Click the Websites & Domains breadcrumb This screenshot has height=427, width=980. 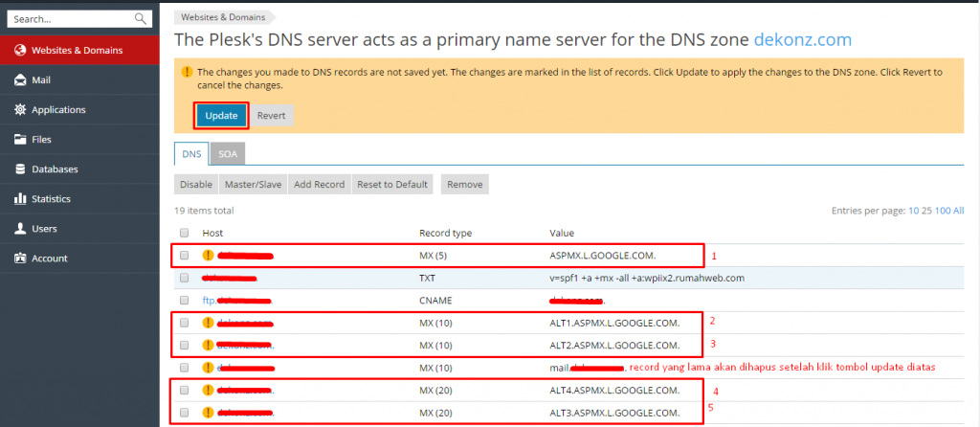[x=223, y=17]
